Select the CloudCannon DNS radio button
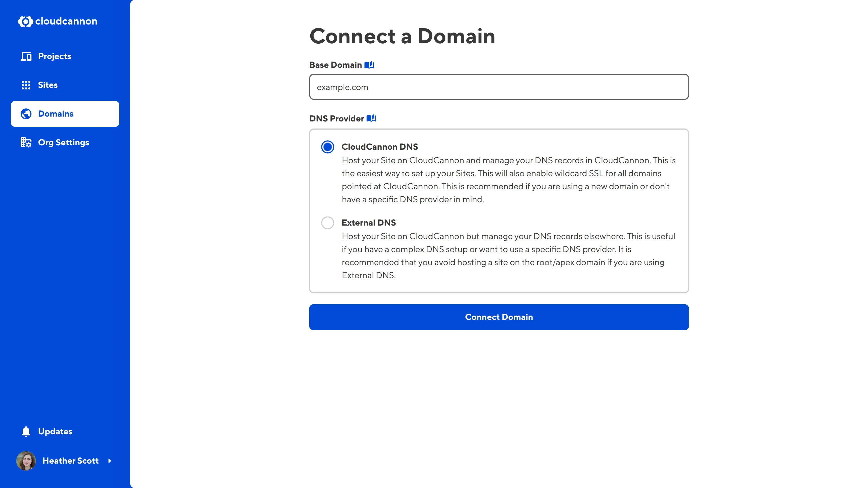Screen dimensions: 868x488 point(327,147)
